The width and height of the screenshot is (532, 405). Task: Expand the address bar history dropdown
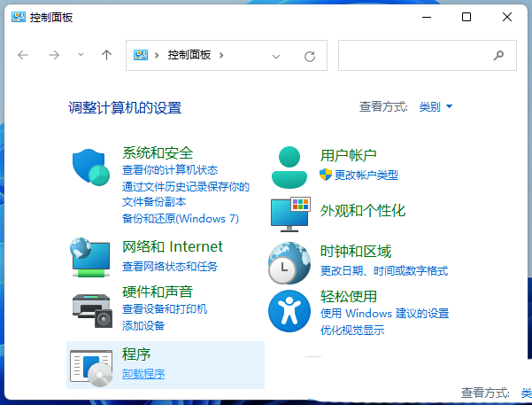(x=276, y=57)
